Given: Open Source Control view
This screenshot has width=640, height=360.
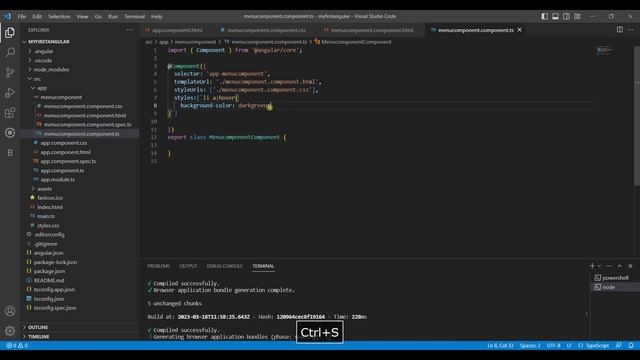Looking at the screenshot, I should click(10, 72).
